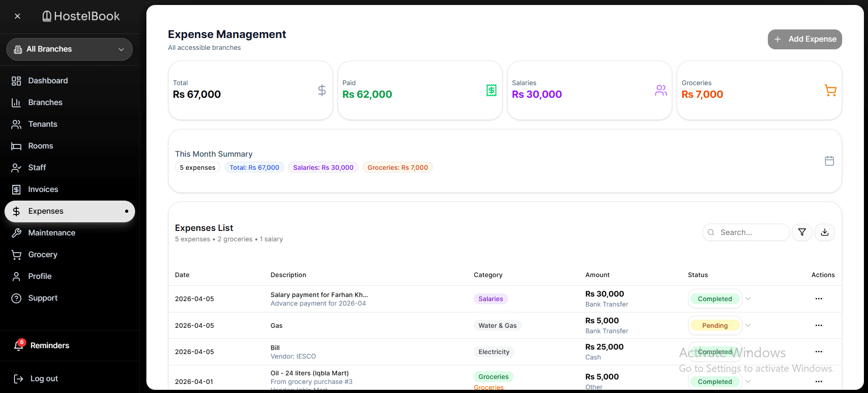
Task: Click the Support question mark icon
Action: pyautogui.click(x=16, y=298)
